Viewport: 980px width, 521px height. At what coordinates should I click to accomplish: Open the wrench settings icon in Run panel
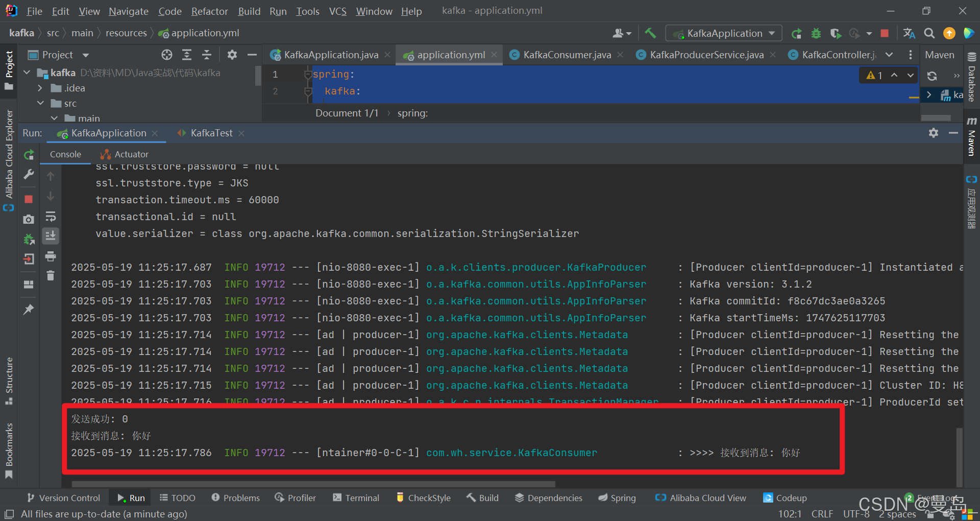click(29, 175)
